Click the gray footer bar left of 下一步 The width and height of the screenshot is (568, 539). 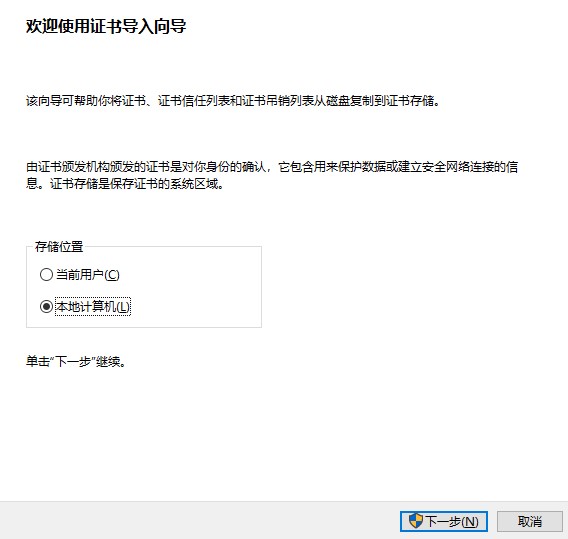tap(199, 521)
